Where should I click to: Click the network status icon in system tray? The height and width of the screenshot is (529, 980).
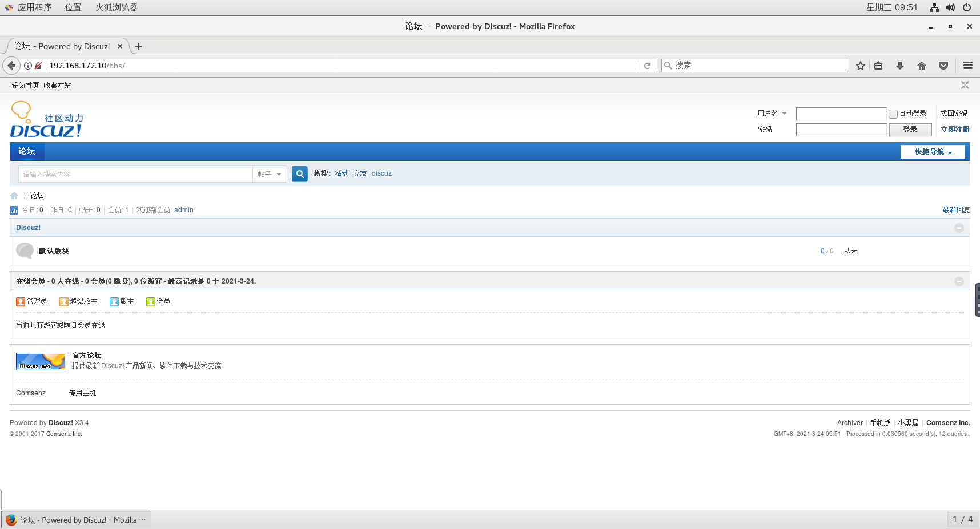pyautogui.click(x=934, y=7)
